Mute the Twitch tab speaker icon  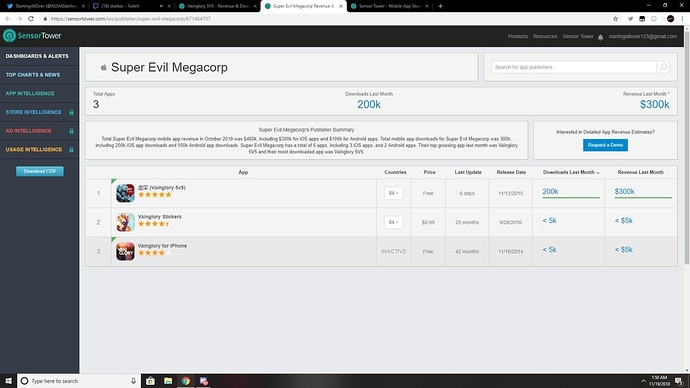pos(161,6)
